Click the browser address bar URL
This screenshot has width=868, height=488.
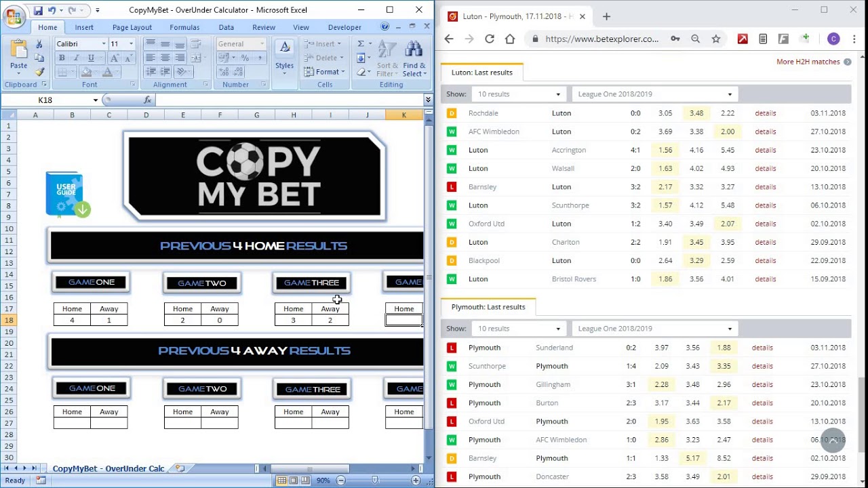[601, 39]
